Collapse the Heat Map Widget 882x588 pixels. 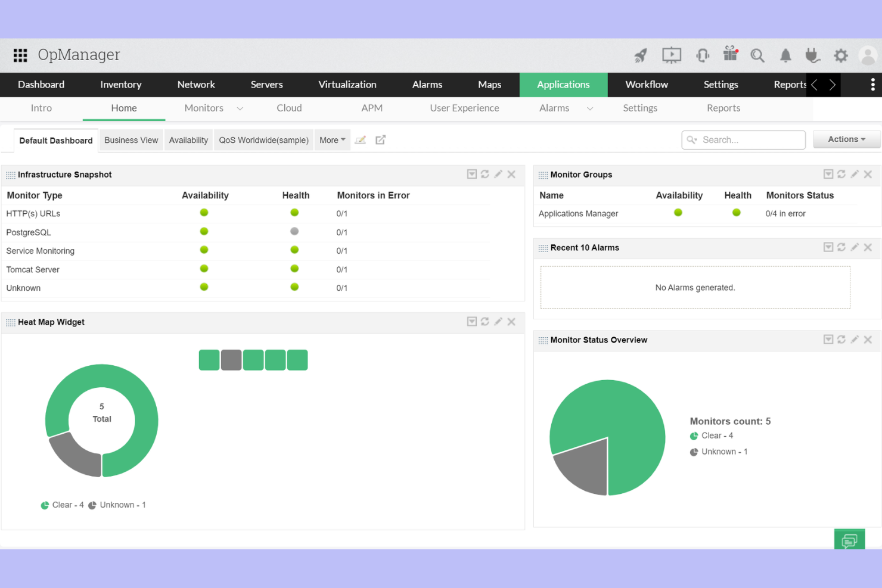pyautogui.click(x=471, y=321)
